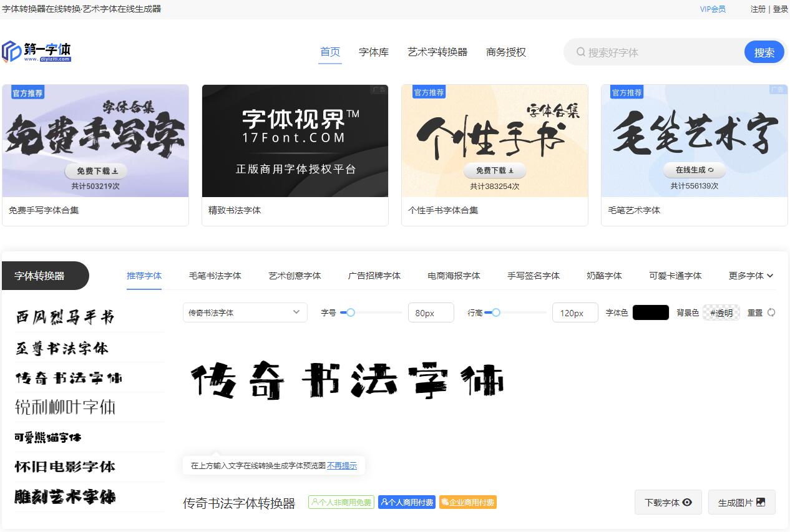Open the 个性手书 banner thumbnail
790x532 pixels.
click(495, 141)
